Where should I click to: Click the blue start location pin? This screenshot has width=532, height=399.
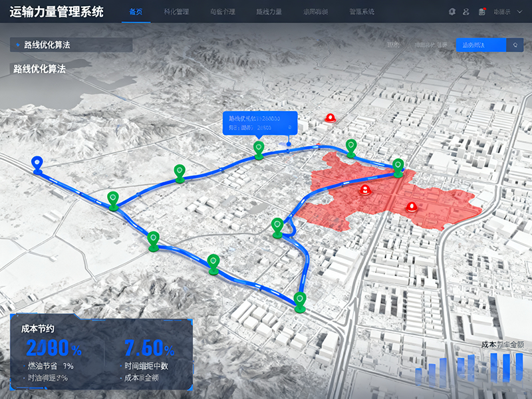(x=37, y=164)
